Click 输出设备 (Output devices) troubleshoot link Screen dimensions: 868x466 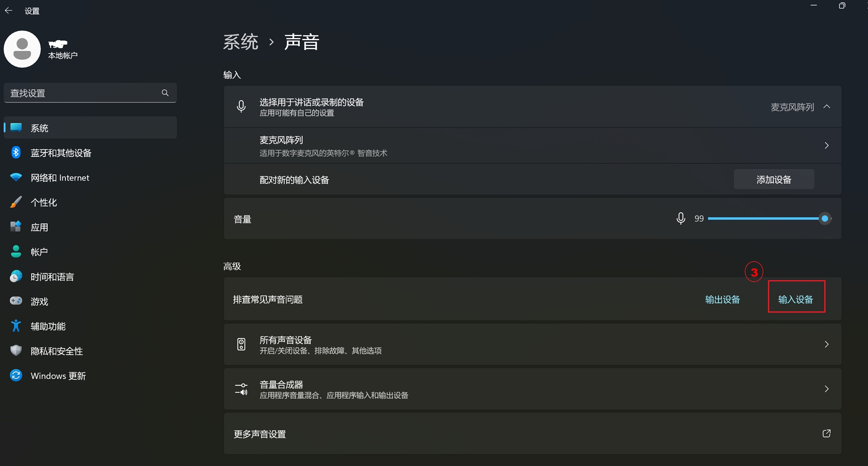722,299
